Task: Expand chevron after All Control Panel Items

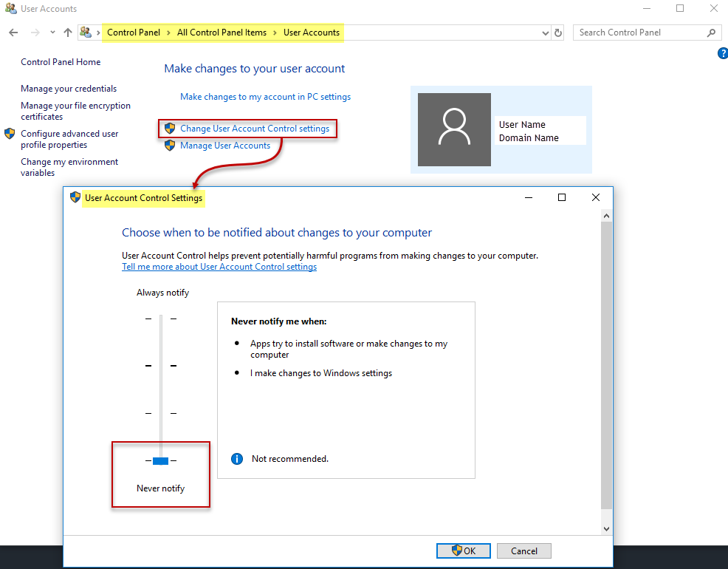Action: 275,33
